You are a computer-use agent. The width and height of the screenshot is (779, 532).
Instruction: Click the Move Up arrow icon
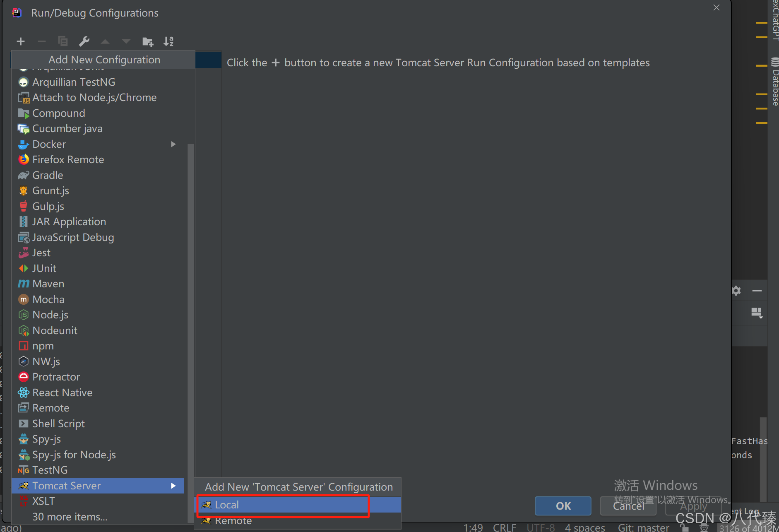click(x=105, y=41)
